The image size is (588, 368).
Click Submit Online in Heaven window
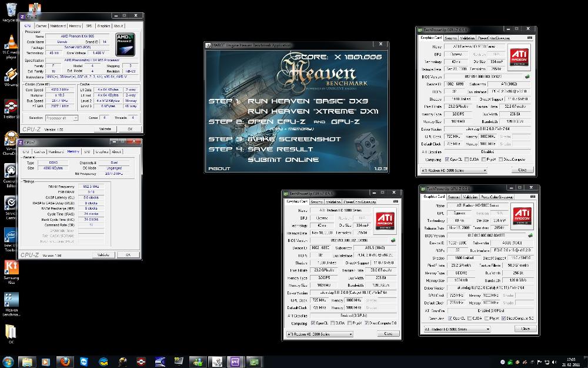(x=283, y=160)
